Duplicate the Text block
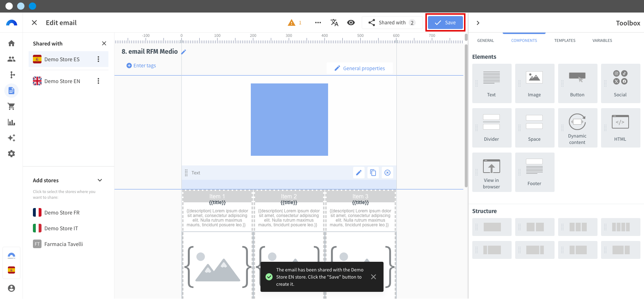Viewport: 644px width, 299px height. point(373,173)
